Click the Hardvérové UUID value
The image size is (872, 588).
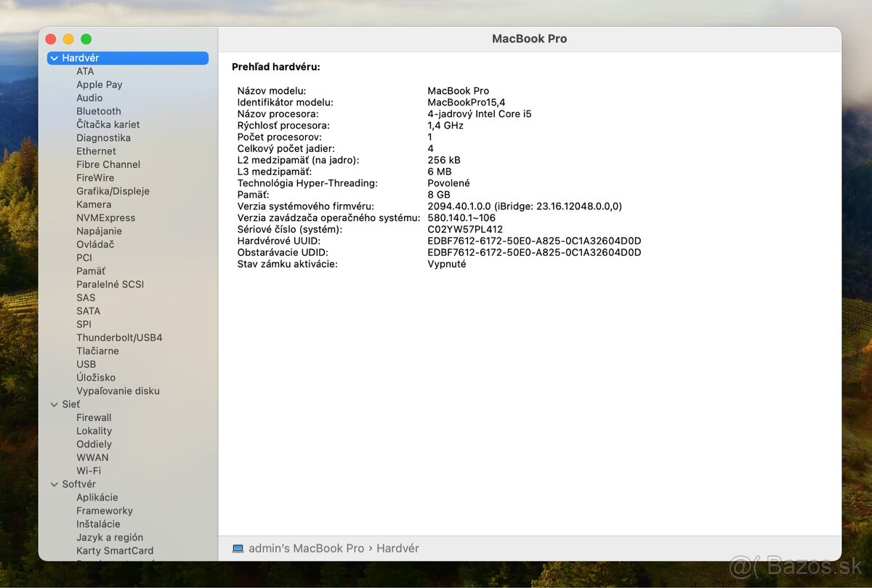pos(534,241)
